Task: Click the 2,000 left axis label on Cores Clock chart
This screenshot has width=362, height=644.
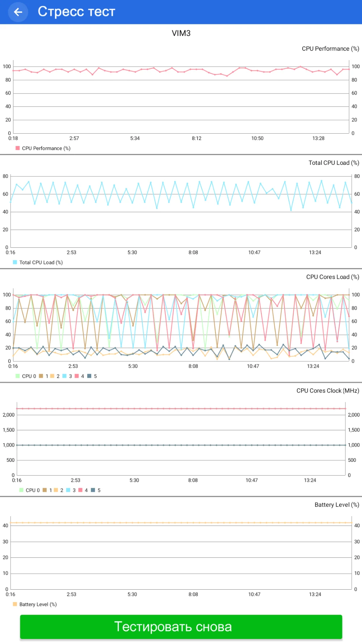Action: pos(9,415)
